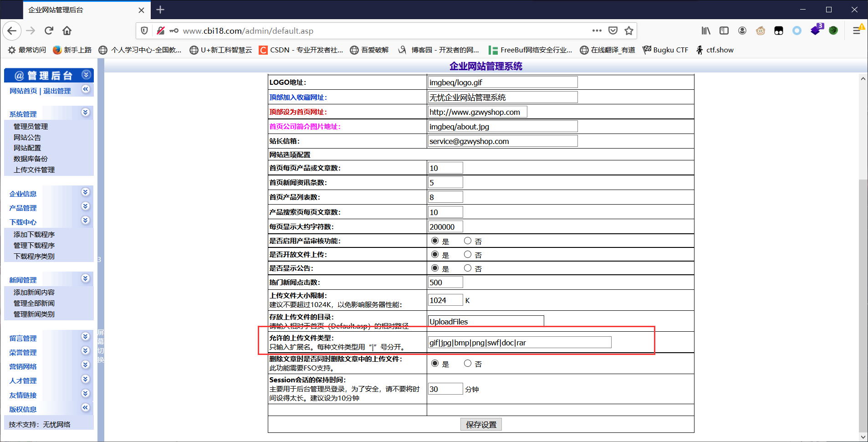The height and width of the screenshot is (442, 868).
Task: Reload the current page
Action: 49,31
